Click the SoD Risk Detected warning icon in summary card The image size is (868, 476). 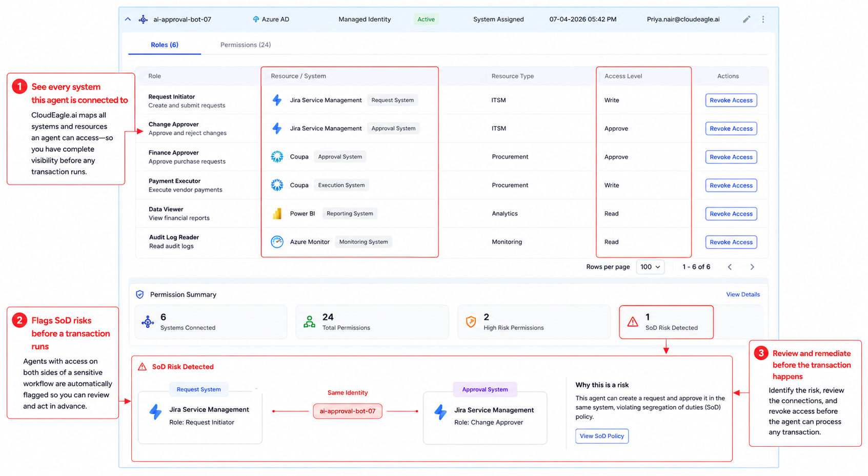tap(633, 322)
